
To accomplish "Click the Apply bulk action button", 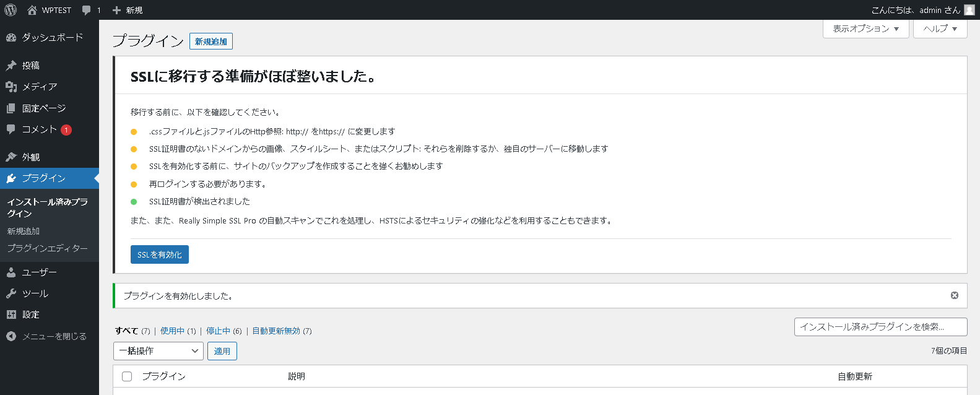I will (x=222, y=351).
